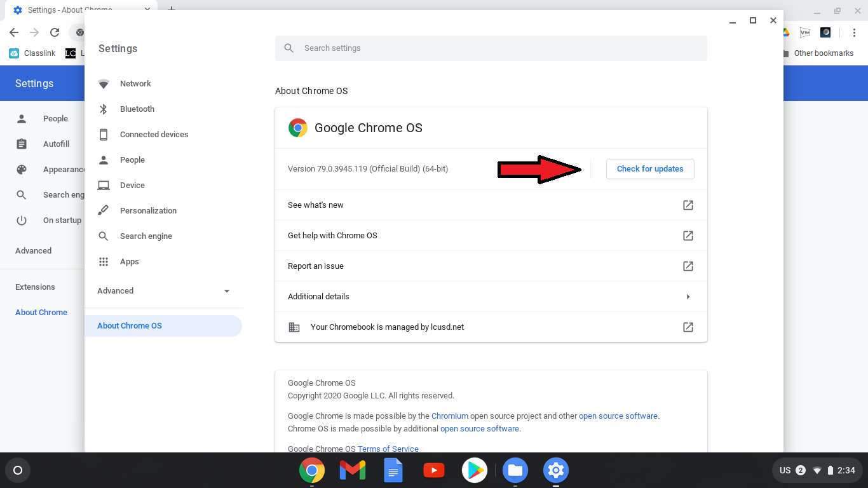Click About Chrome in background browser sidebar
Screen dimensions: 868x488
pyautogui.click(x=41, y=313)
